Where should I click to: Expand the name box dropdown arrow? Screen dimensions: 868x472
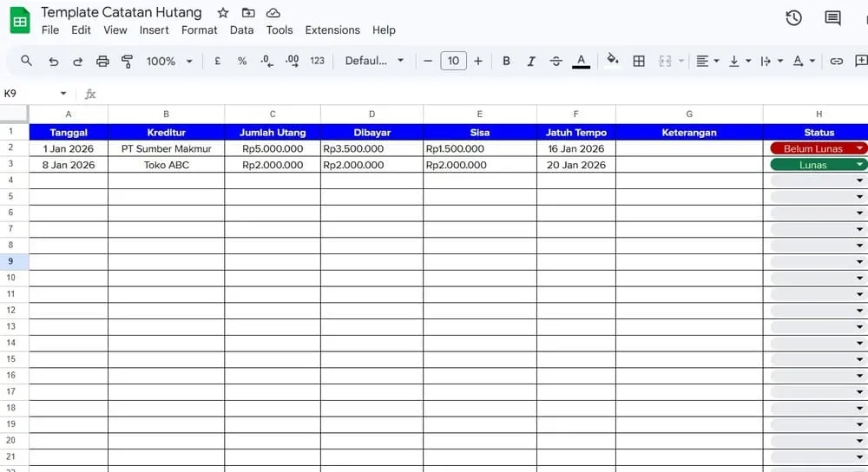tap(63, 94)
